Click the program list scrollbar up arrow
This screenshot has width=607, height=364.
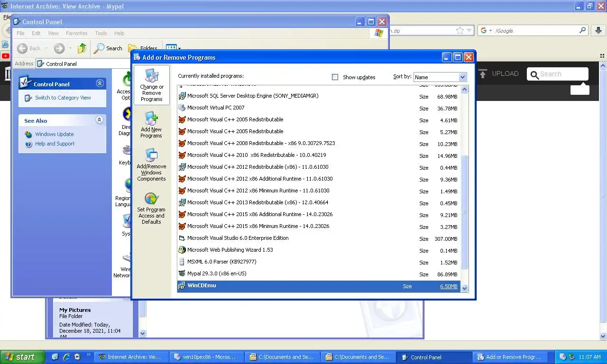pos(464,89)
